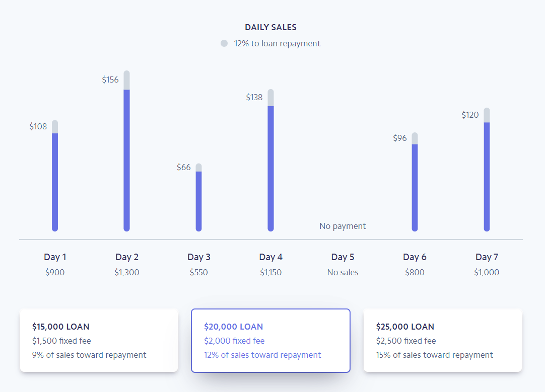Screen dimensions: 545x392
Task: Click the Day 7 sales bar
Action: [x=487, y=175]
